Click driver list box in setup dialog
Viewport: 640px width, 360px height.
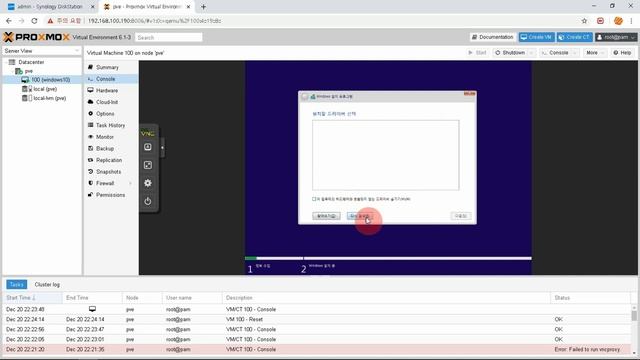pyautogui.click(x=386, y=155)
